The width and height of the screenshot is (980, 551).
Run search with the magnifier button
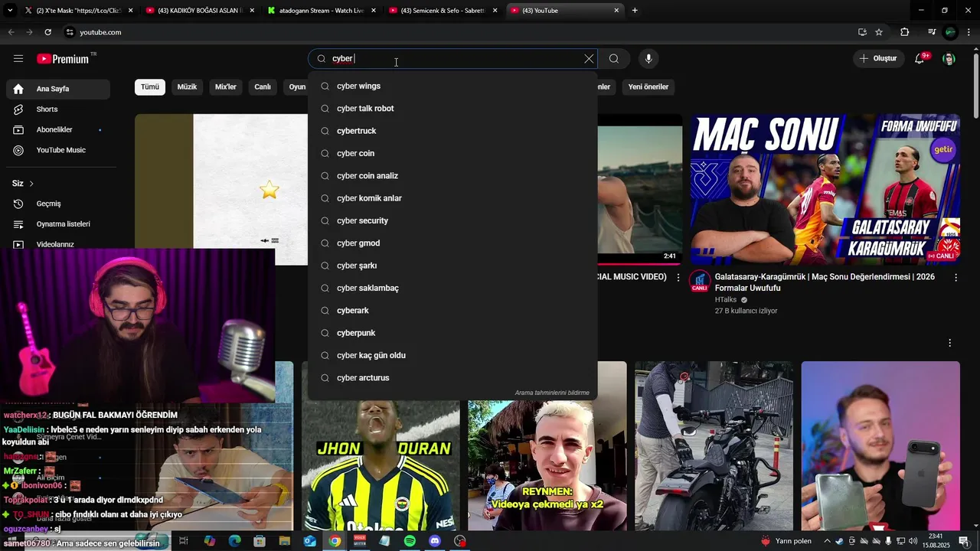click(x=614, y=59)
